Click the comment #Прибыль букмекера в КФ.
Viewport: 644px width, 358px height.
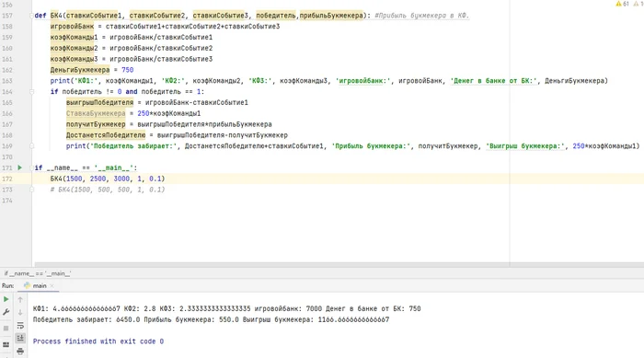pos(421,16)
